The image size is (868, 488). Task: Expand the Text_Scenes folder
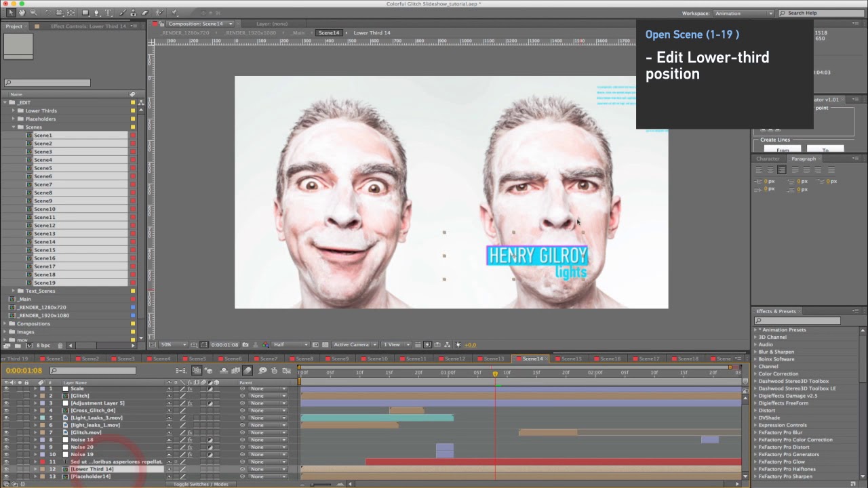click(x=13, y=291)
